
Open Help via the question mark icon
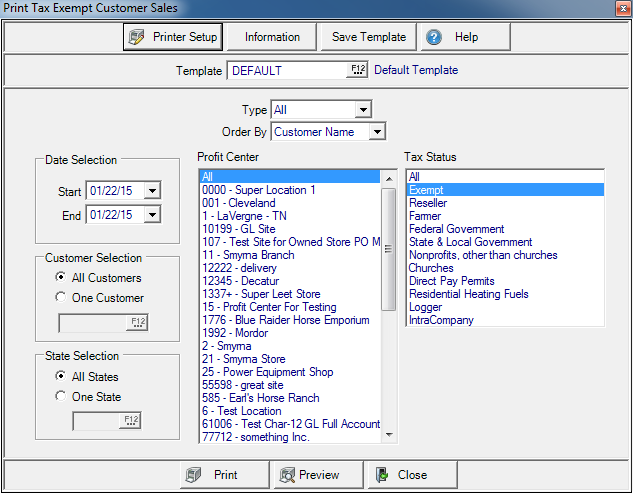(434, 37)
